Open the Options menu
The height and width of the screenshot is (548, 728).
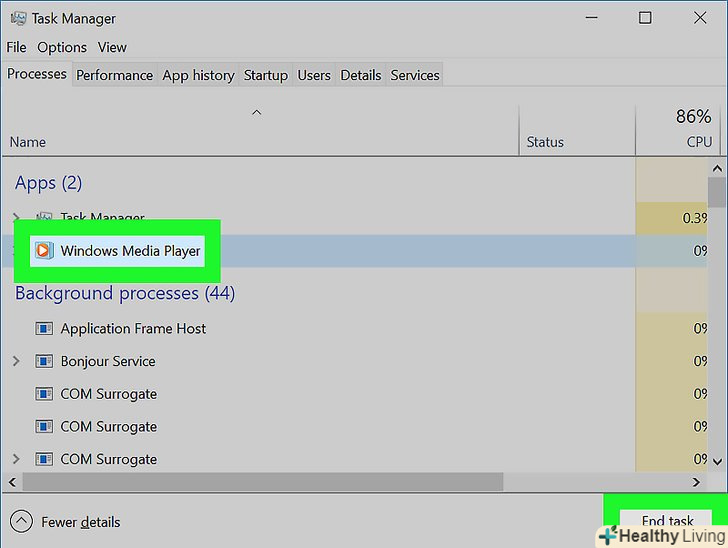tap(62, 47)
